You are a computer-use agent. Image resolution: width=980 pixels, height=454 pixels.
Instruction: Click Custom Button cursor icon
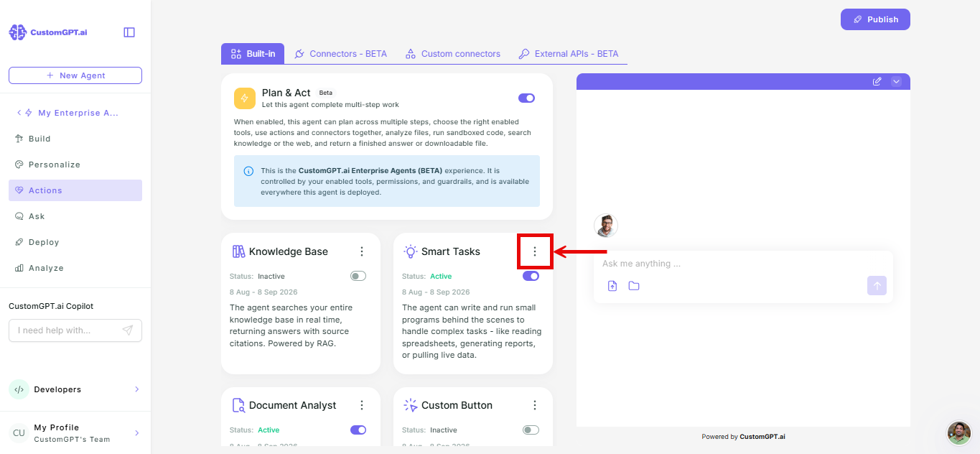(x=411, y=405)
